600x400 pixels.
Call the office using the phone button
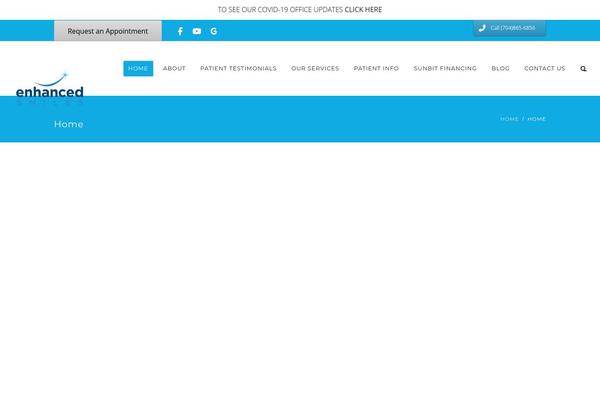click(x=509, y=28)
